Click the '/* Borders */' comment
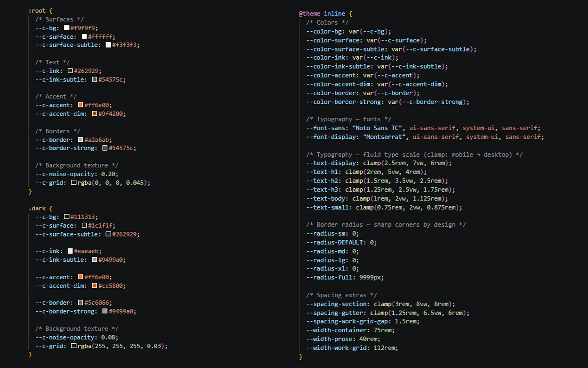The height and width of the screenshot is (368, 588). (x=58, y=131)
